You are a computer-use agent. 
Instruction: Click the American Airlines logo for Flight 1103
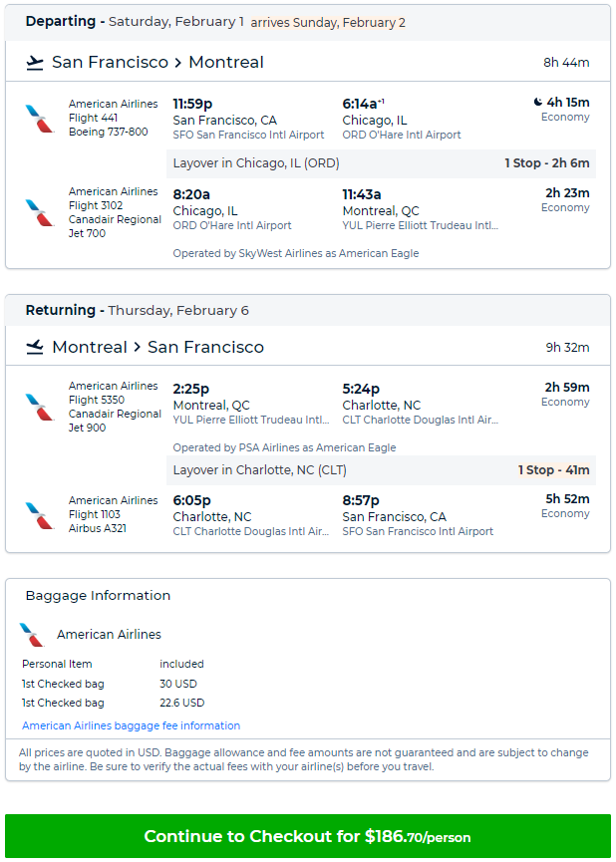click(39, 515)
